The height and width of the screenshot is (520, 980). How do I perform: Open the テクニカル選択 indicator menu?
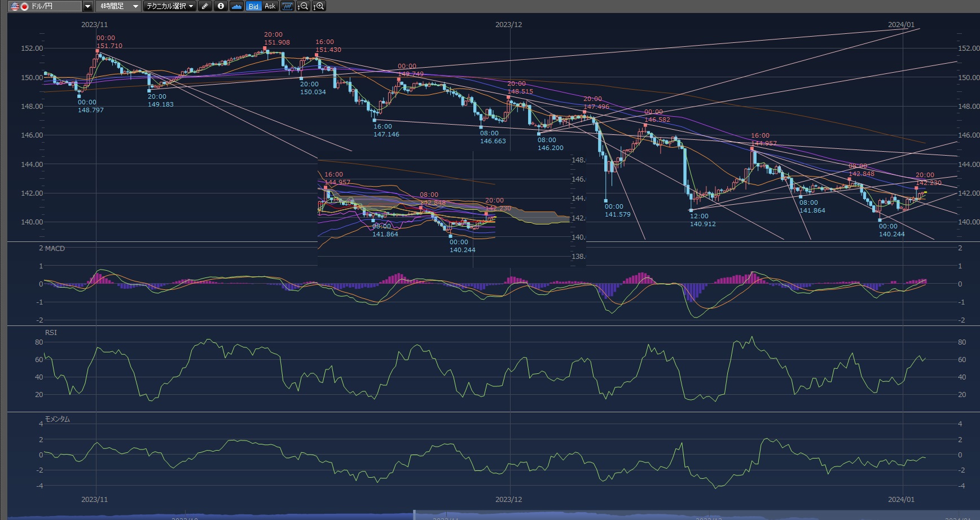169,6
